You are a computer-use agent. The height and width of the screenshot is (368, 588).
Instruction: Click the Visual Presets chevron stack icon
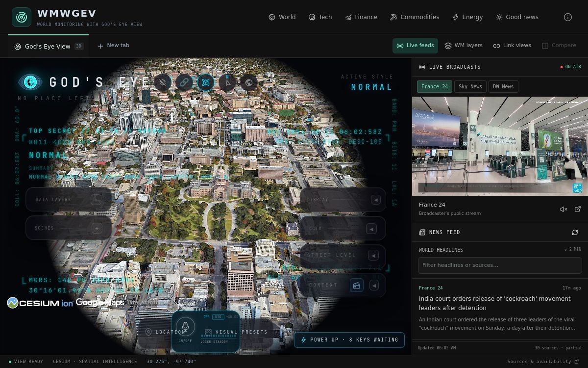point(208,332)
